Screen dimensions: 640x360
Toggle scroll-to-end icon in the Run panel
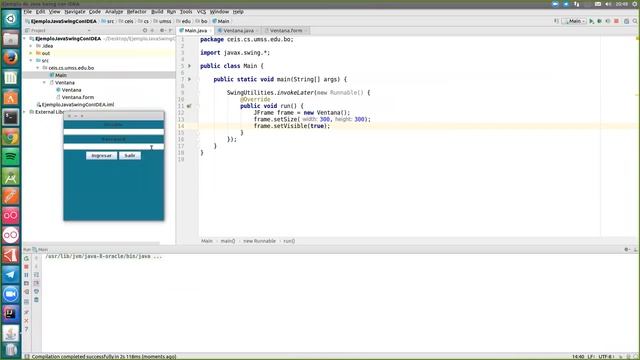pos(36,283)
